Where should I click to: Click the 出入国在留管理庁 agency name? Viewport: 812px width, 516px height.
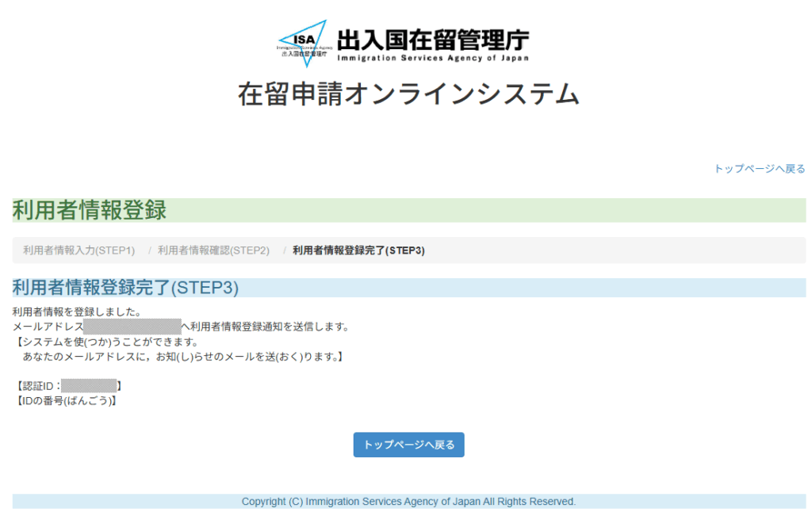pos(432,40)
